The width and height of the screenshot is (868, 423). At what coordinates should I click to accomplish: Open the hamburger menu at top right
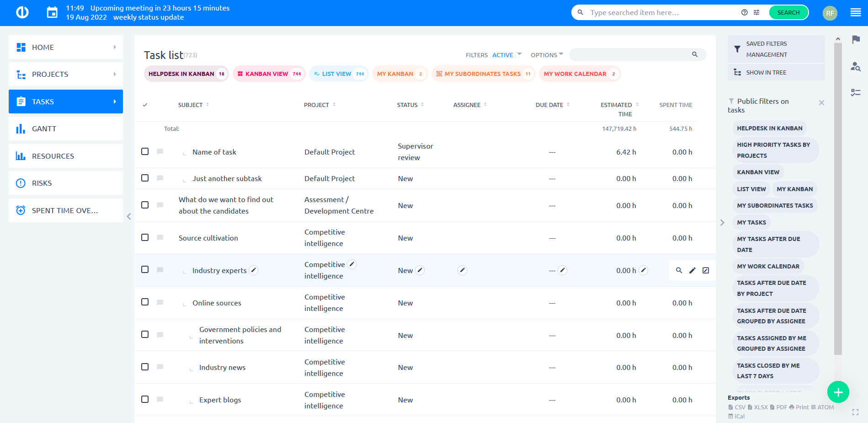(856, 13)
